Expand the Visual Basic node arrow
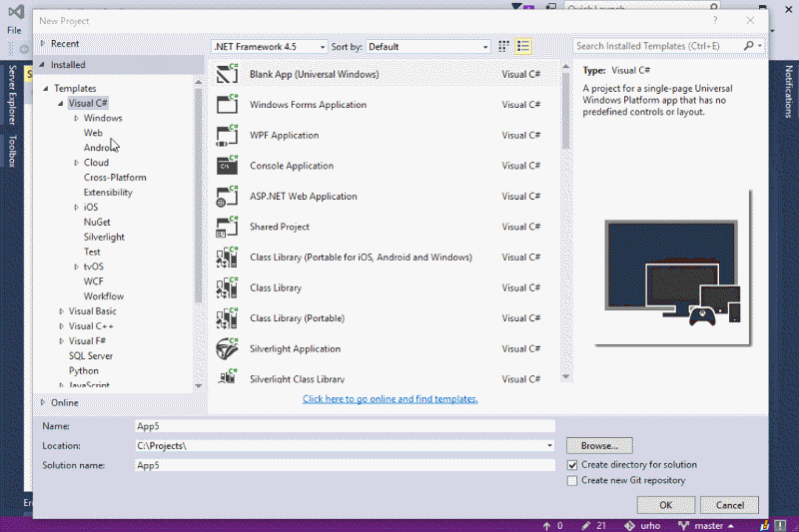Image resolution: width=799 pixels, height=532 pixels. pos(62,311)
